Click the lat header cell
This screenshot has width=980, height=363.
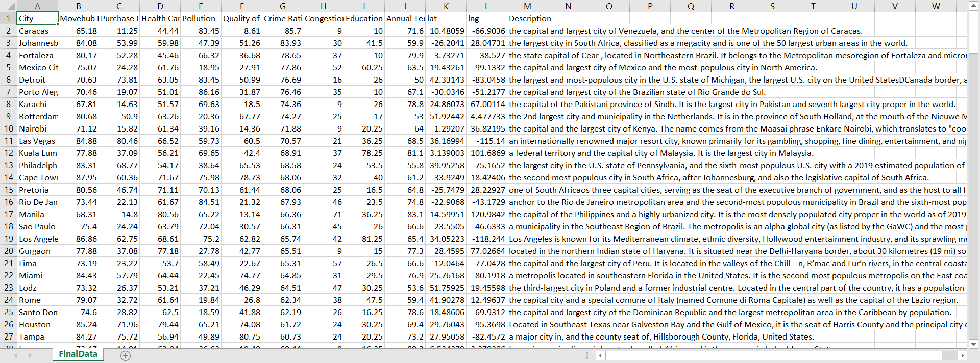click(x=446, y=18)
